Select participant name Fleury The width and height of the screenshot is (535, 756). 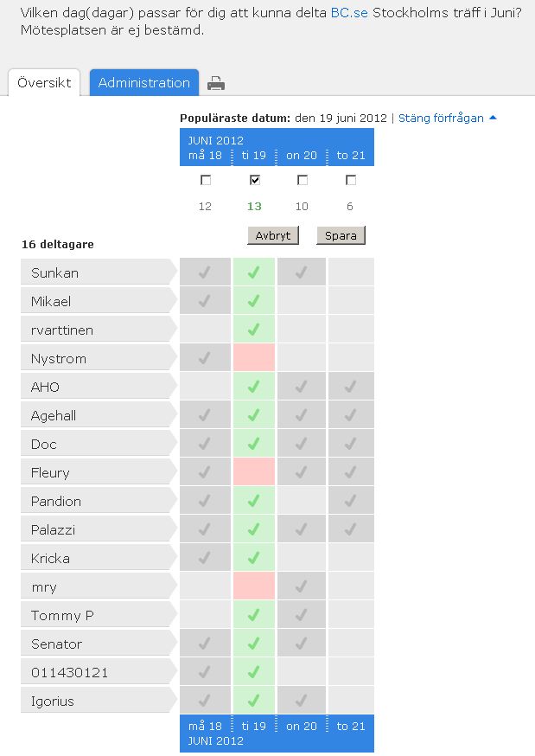[50, 472]
